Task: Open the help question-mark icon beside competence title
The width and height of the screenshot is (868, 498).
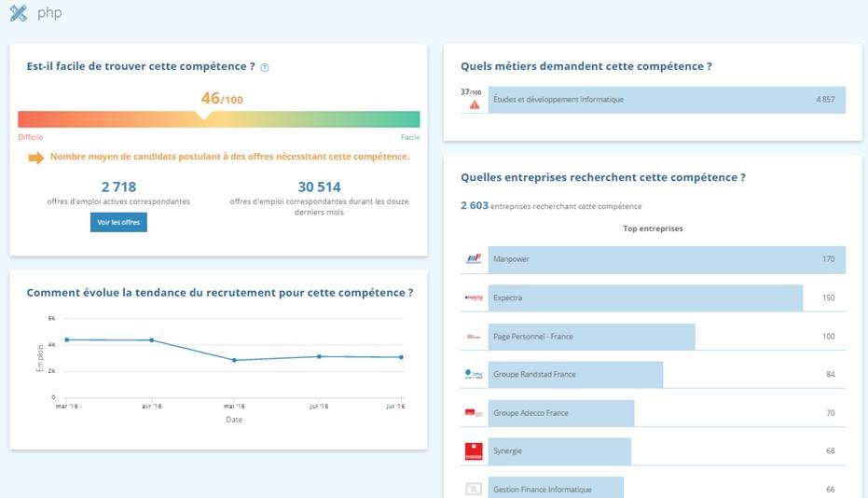Action: coord(265,67)
